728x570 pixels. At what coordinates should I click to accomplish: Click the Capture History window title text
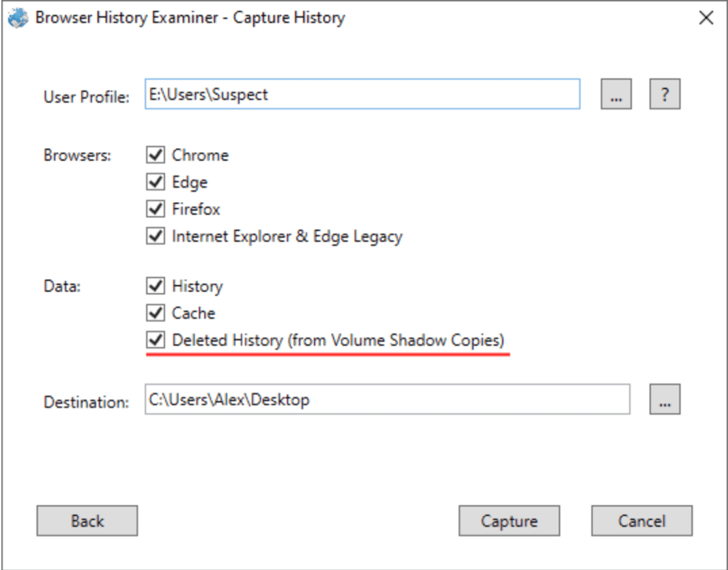point(190,18)
